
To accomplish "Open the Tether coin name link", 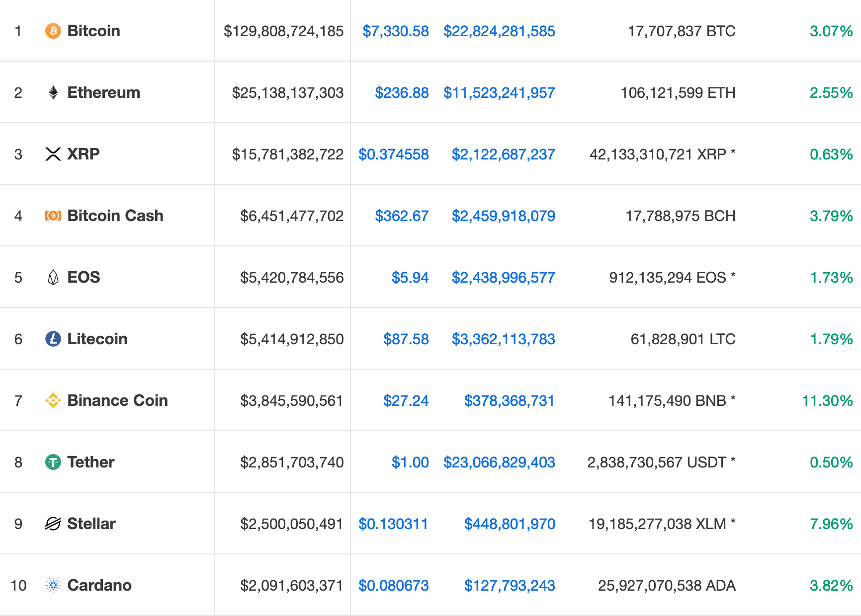I will [91, 462].
